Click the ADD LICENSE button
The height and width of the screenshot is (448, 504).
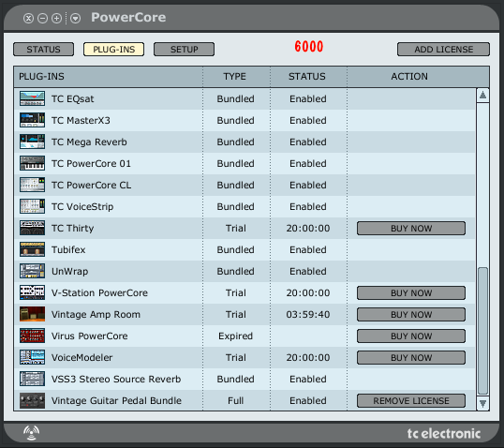tap(443, 50)
